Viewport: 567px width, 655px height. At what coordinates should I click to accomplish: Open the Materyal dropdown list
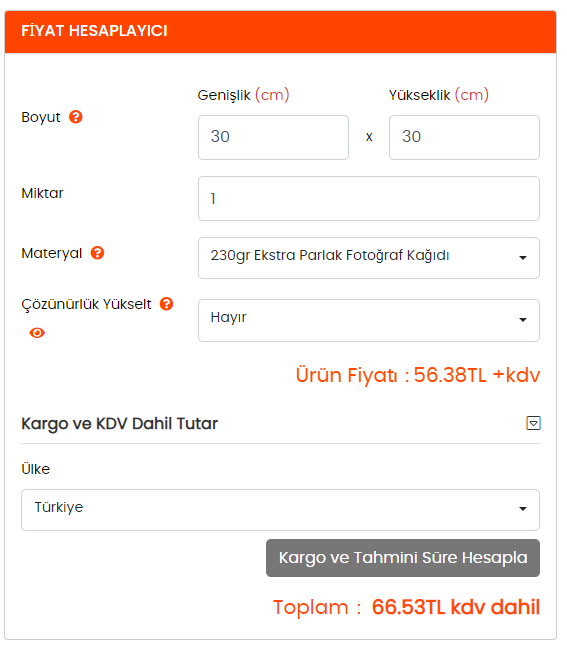coord(369,258)
